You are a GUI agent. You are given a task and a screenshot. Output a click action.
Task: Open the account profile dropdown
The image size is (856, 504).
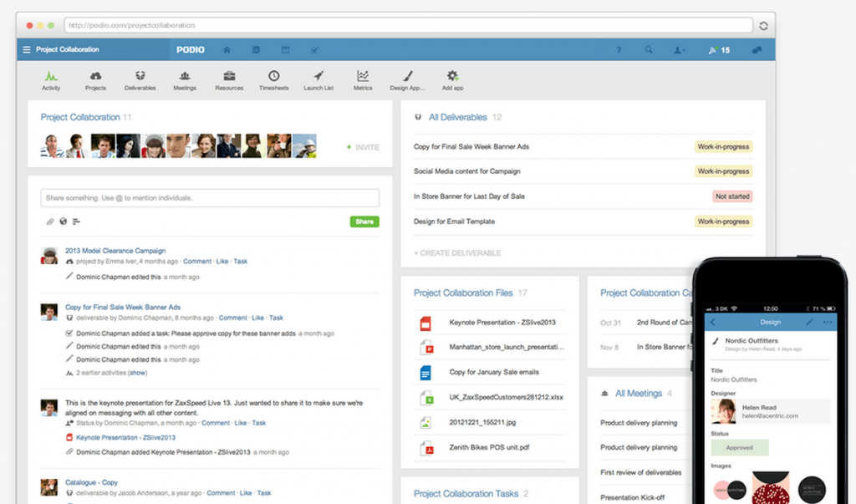point(679,49)
